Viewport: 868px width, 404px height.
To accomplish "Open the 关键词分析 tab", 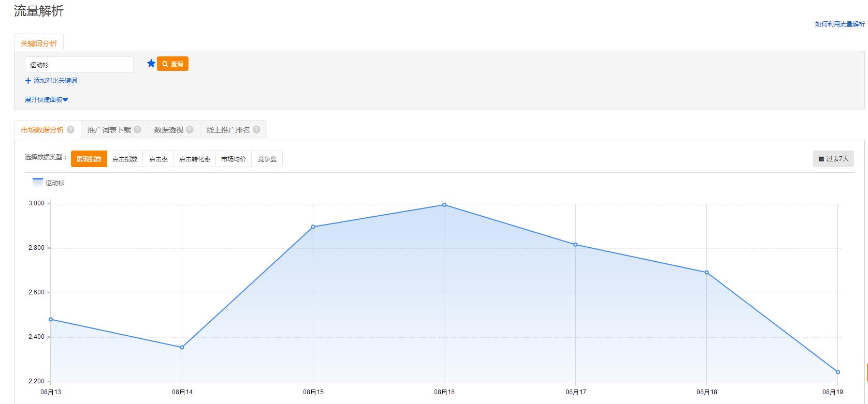I will [x=39, y=43].
